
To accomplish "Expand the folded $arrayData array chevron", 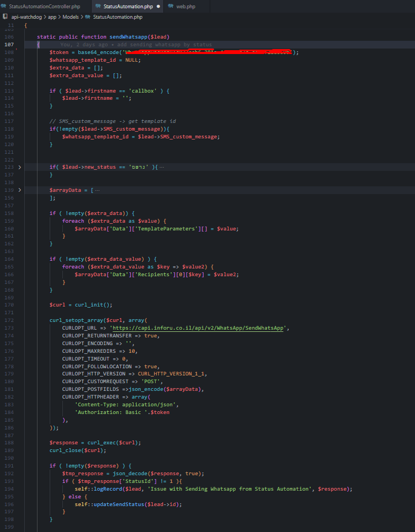I will click(20, 190).
